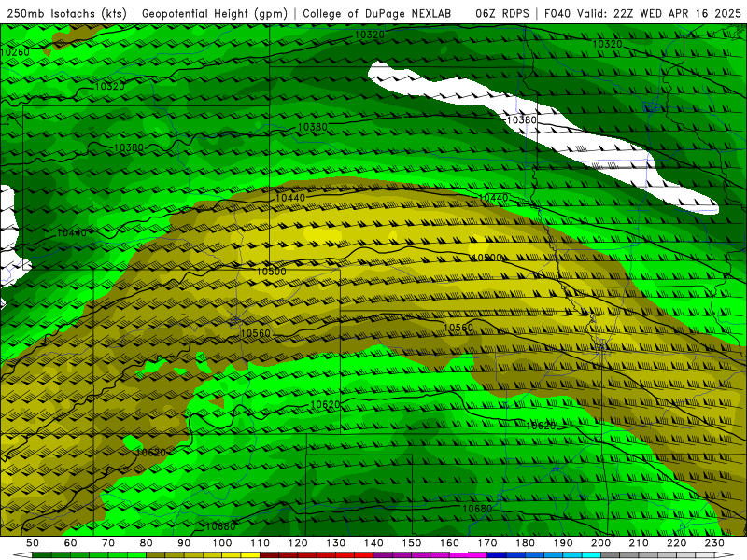Click the 210 value on the color scale

pos(639,543)
